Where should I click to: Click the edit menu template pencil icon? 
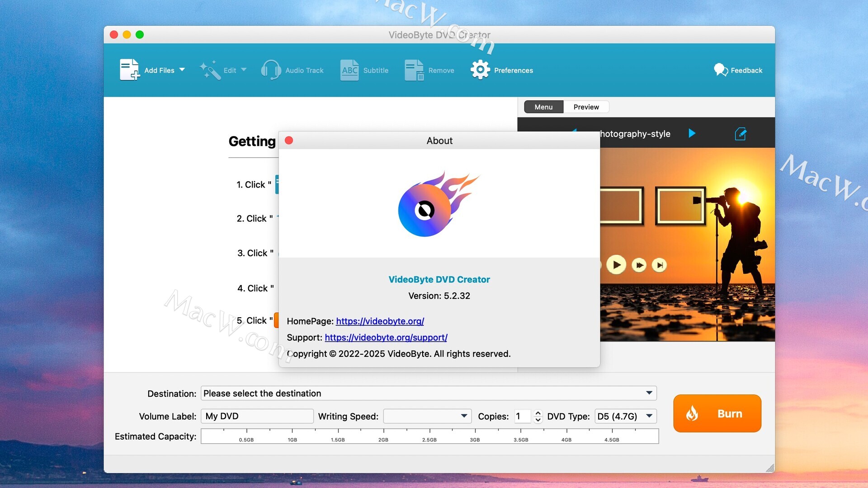click(x=741, y=134)
